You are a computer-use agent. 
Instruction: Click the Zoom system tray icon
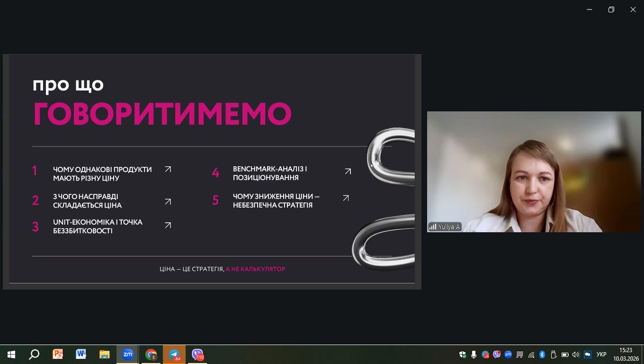click(508, 355)
